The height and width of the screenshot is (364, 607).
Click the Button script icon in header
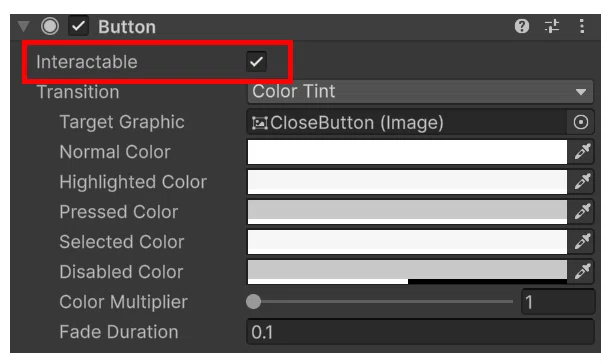(50, 26)
